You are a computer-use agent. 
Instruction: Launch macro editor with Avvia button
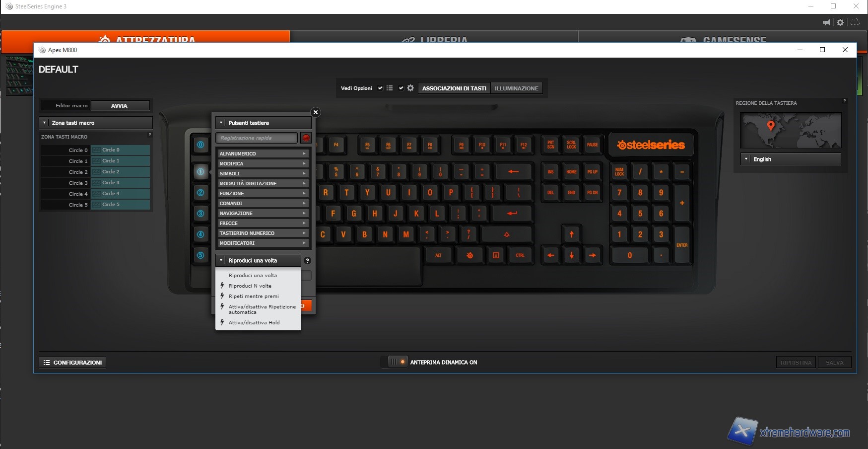pyautogui.click(x=120, y=106)
